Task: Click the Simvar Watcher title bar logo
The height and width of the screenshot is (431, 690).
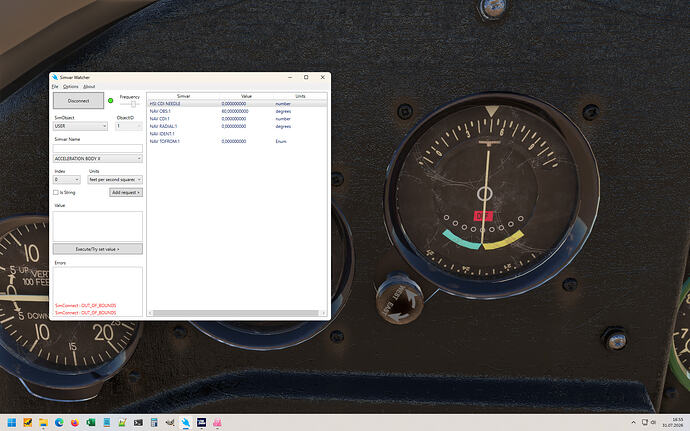Action: click(55, 77)
